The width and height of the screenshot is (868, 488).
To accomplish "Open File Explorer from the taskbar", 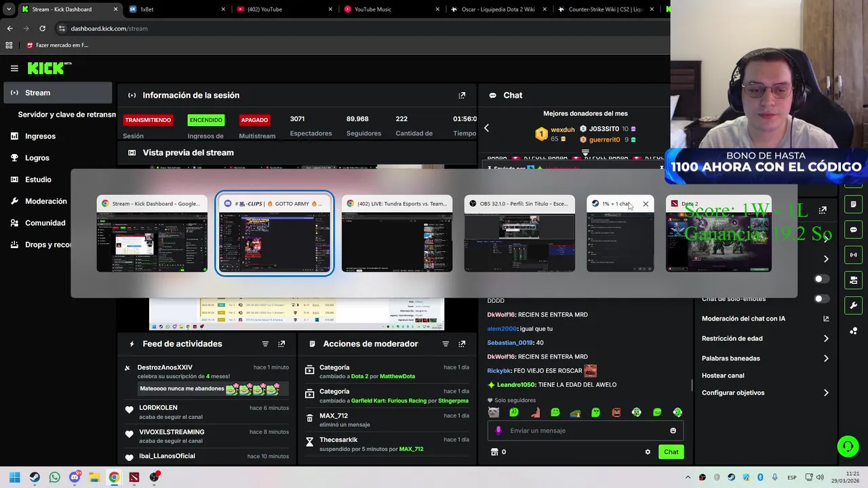I will tap(94, 477).
